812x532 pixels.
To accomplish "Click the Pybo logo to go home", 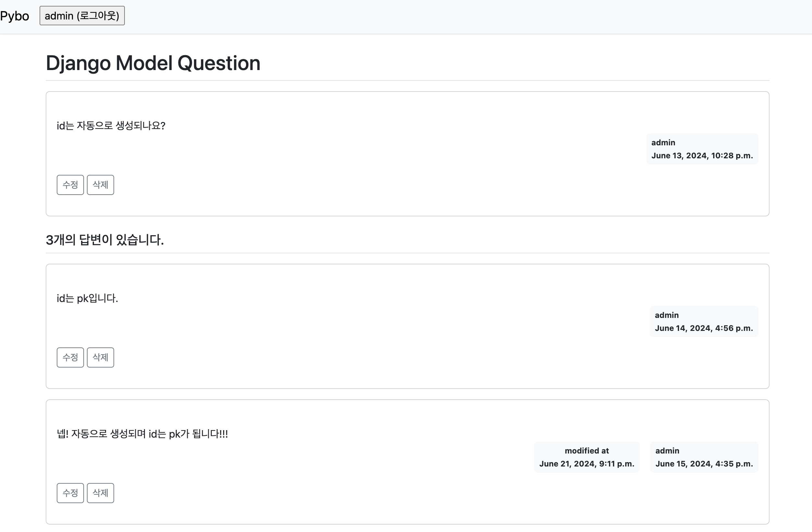I will (x=15, y=16).
